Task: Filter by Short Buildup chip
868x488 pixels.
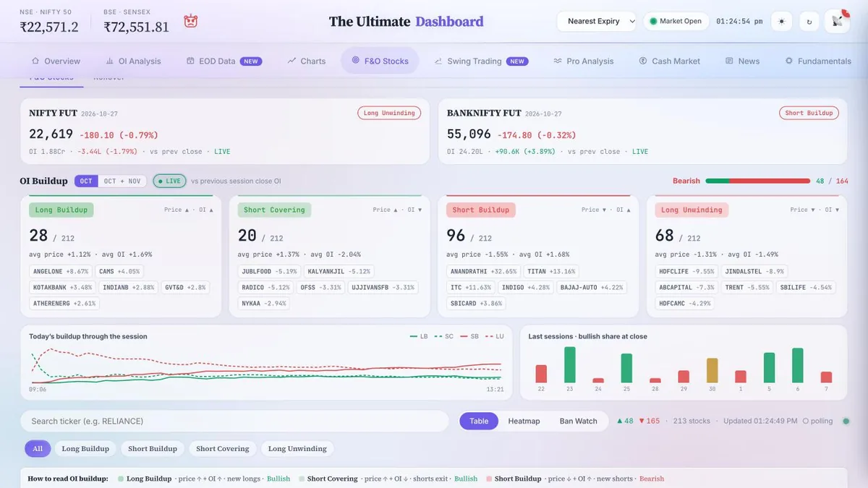Action: coord(153,449)
